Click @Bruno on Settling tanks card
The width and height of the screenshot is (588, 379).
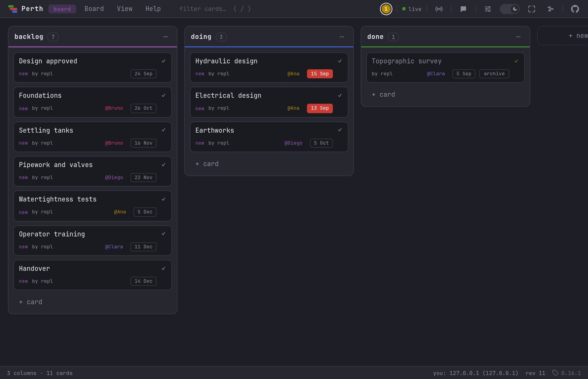click(x=114, y=143)
